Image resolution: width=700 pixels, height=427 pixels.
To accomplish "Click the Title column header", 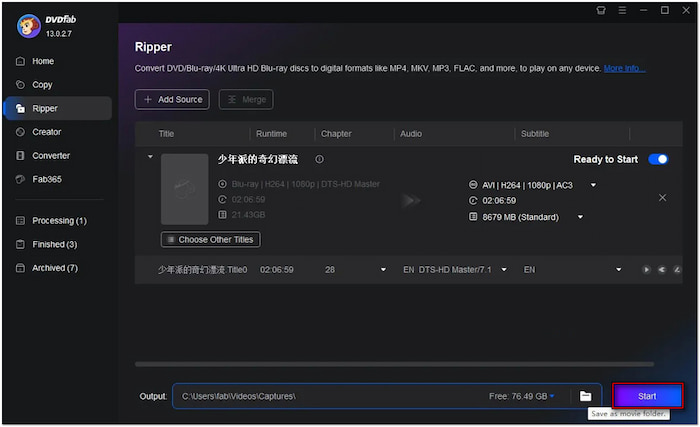I will [166, 134].
